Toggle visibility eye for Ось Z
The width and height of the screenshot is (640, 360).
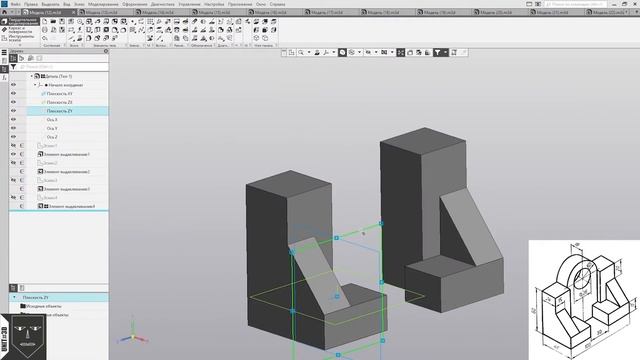coord(13,137)
